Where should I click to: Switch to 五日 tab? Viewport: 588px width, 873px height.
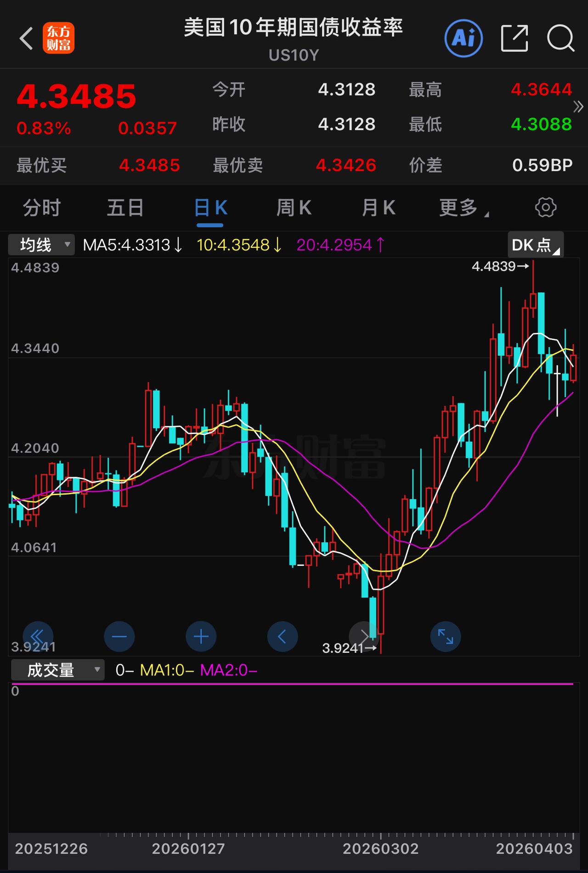[x=125, y=208]
